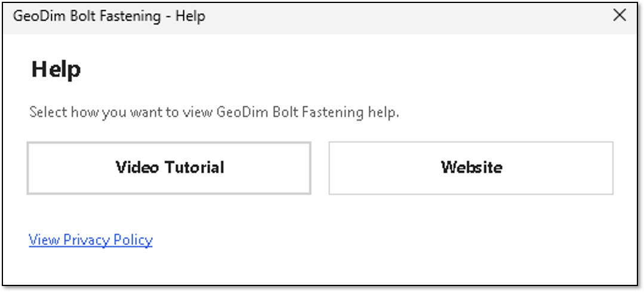
Task: Open the Video Tutorial help option
Action: click(169, 168)
